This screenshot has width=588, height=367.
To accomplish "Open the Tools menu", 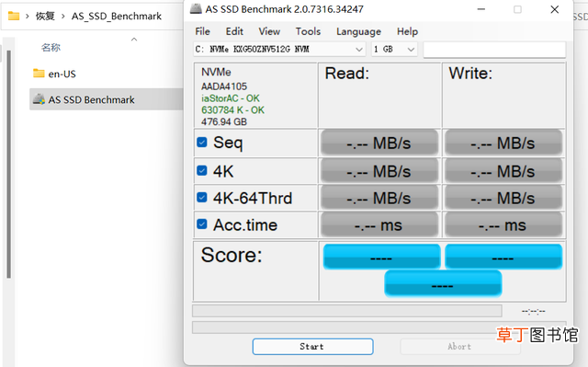I will pos(308,31).
